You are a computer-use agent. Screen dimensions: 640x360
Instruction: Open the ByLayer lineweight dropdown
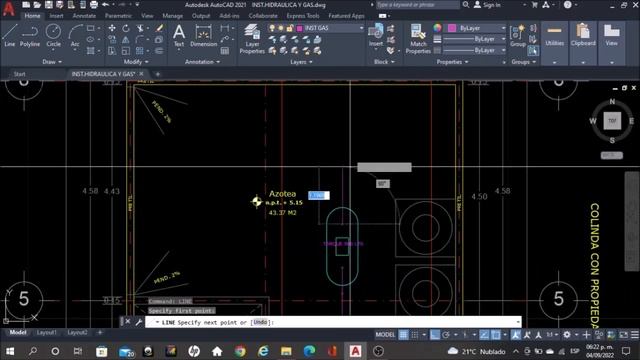(x=503, y=39)
